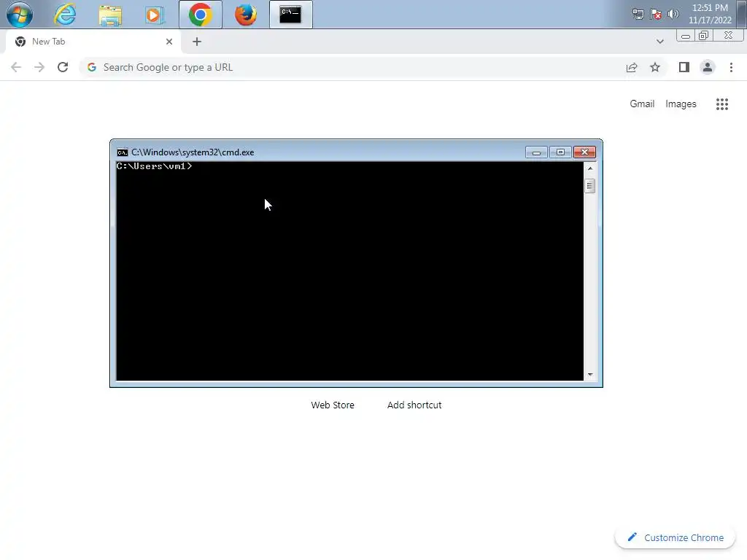Toggle Chrome's side panel

(684, 67)
